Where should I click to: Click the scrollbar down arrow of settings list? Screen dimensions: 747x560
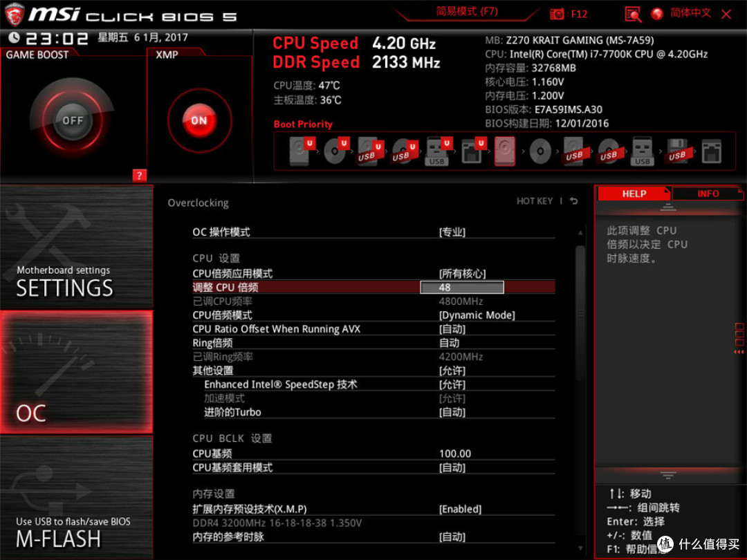pos(580,548)
